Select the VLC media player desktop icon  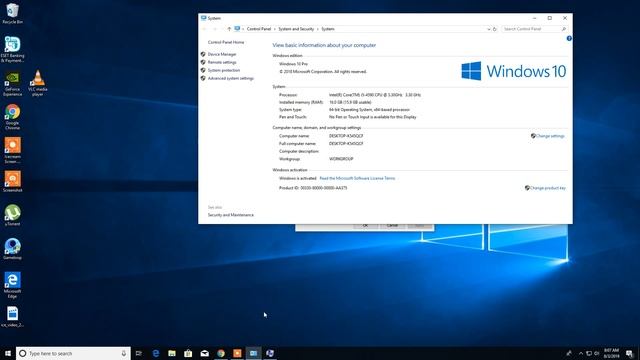[x=38, y=83]
